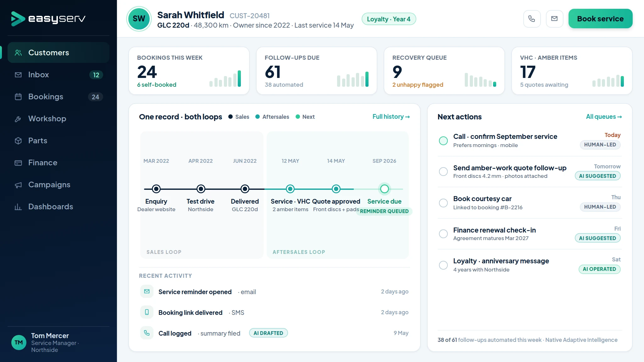Click the Customers people icon in sidebar
Viewport: 644px width, 362px height.
18,53
